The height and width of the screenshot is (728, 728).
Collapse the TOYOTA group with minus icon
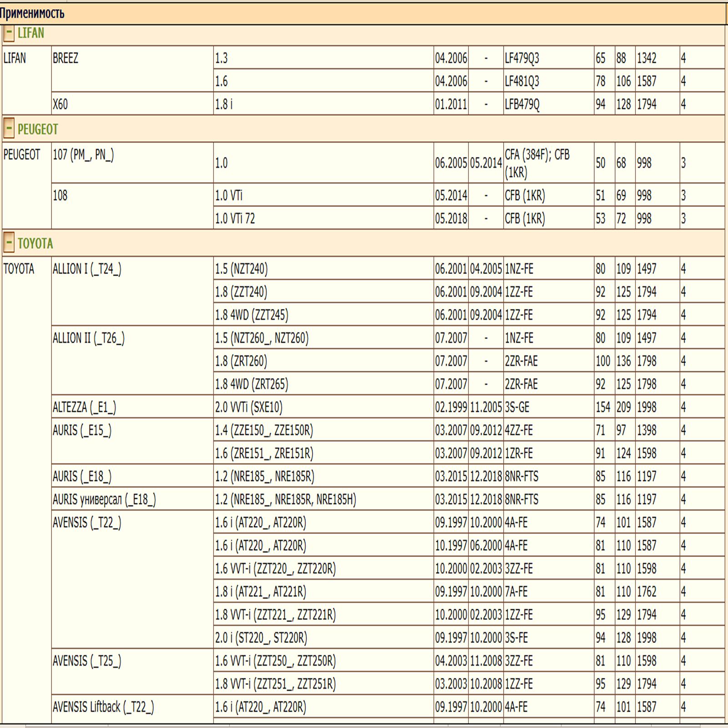point(9,243)
